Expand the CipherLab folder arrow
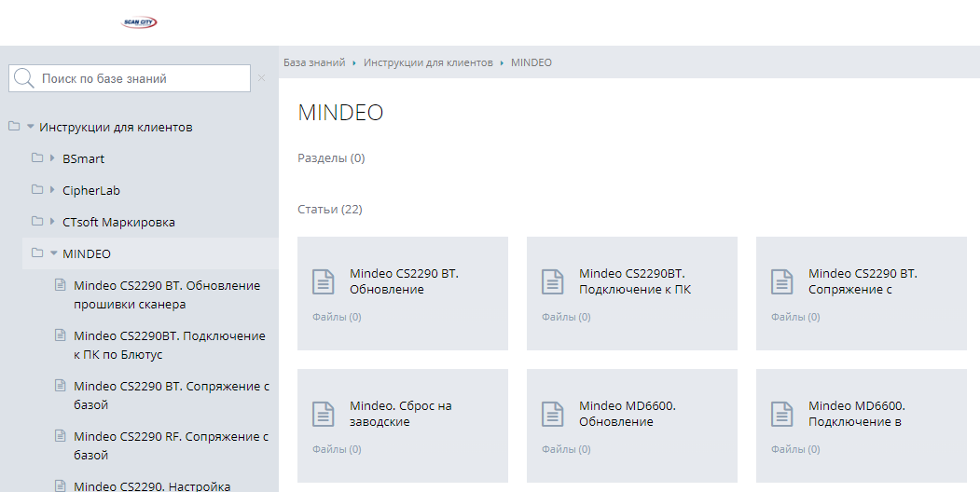 coord(52,189)
